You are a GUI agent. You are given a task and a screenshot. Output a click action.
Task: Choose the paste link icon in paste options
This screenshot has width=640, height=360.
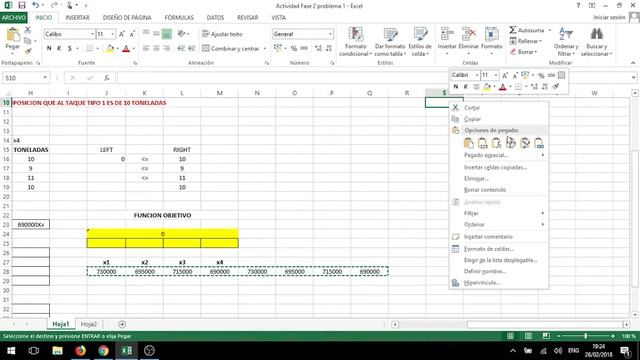tap(539, 143)
